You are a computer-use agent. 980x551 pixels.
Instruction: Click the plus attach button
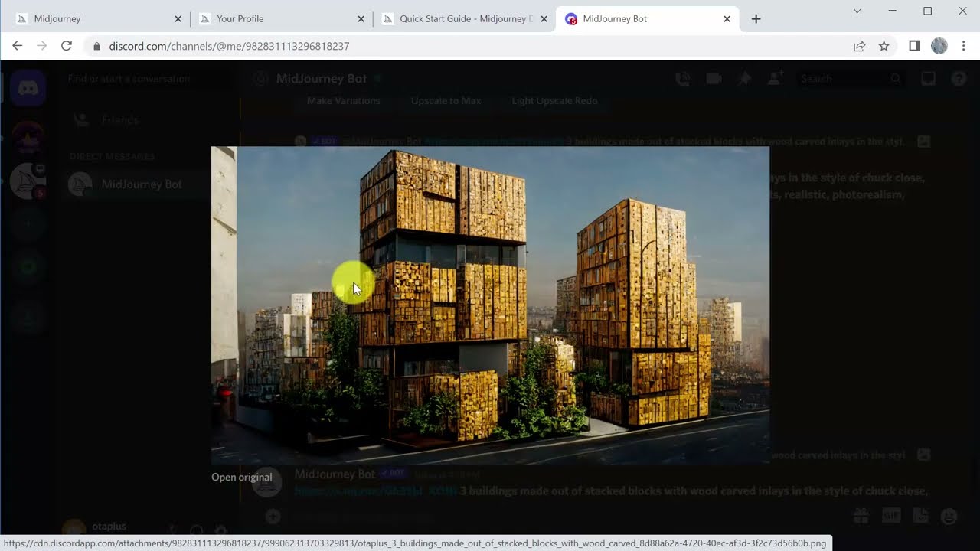(273, 517)
